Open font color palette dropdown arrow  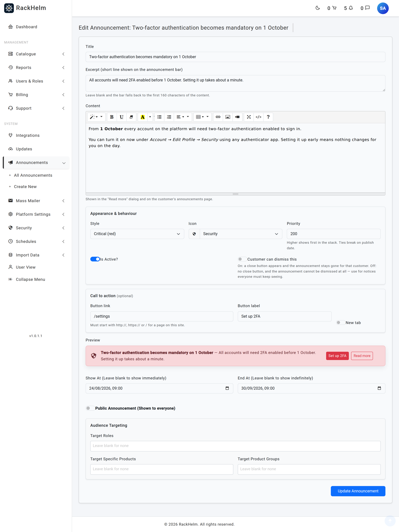(150, 117)
